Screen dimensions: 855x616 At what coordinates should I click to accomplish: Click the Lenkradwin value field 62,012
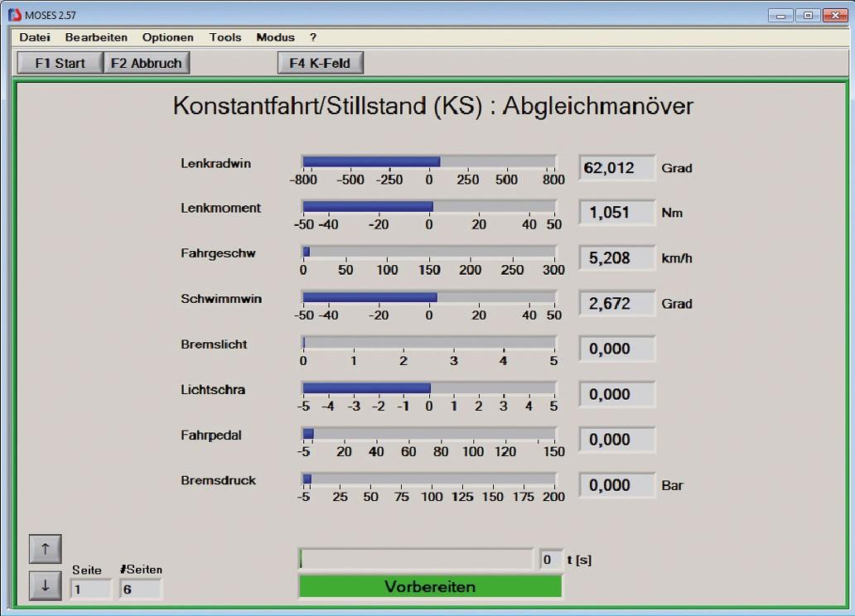pos(616,168)
